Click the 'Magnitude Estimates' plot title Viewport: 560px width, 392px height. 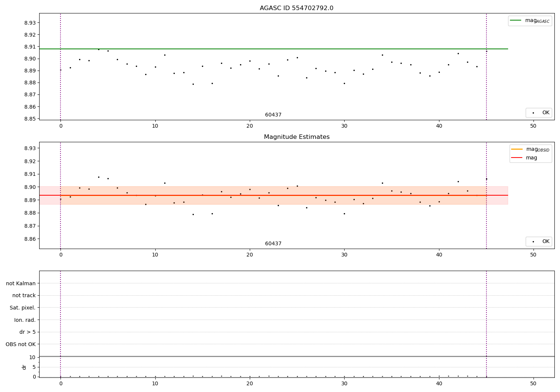296,137
